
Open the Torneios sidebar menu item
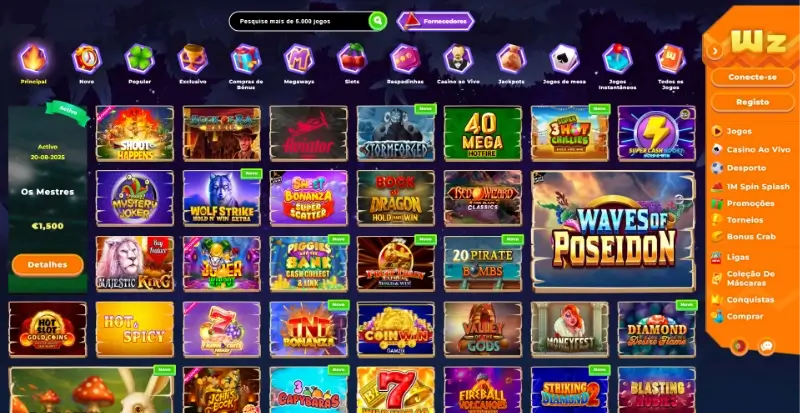[x=744, y=220]
